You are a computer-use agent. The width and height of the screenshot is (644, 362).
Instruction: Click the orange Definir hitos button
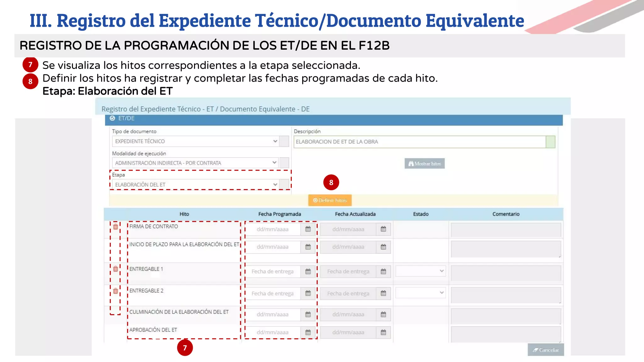point(330,200)
